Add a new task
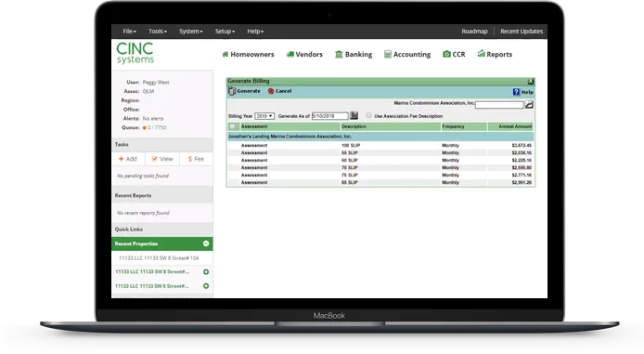The image size is (644, 354). coord(128,159)
